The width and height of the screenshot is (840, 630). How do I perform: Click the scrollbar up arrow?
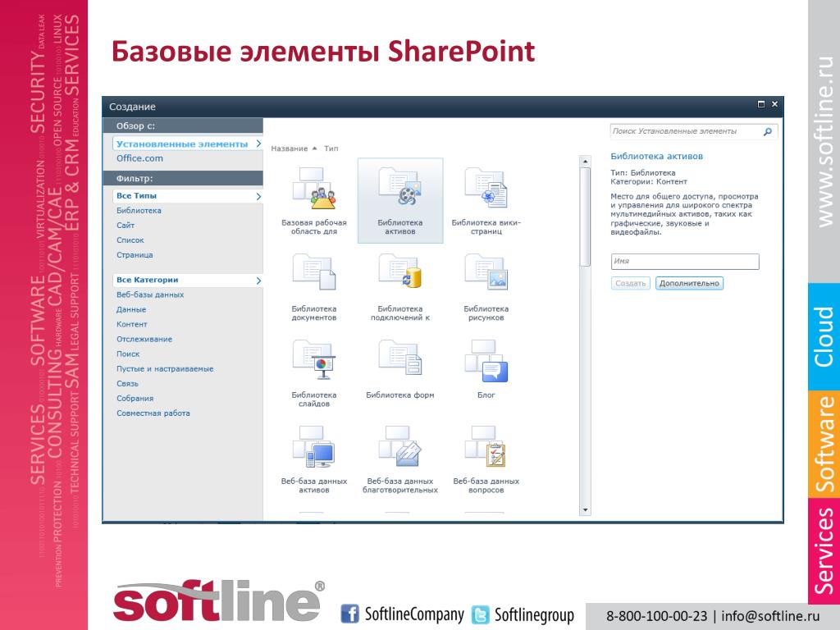point(585,162)
